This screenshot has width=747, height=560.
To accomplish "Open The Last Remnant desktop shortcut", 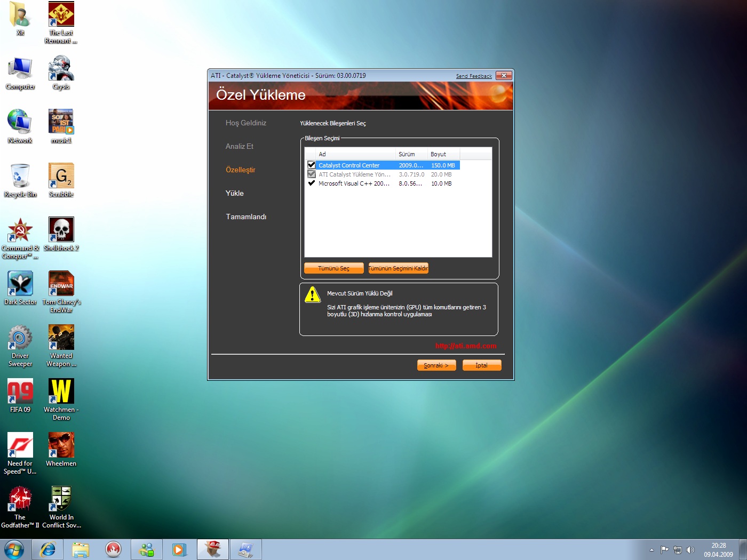I will click(61, 22).
